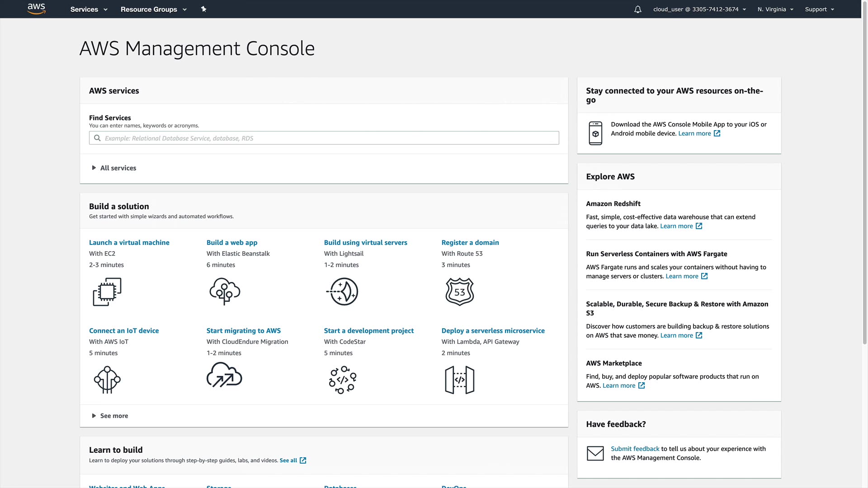The image size is (868, 488).
Task: Open the Services menu
Action: pyautogui.click(x=89, y=9)
